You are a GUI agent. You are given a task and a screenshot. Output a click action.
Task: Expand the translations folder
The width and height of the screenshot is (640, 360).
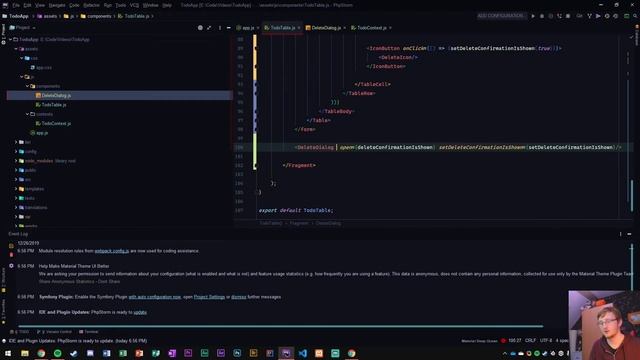pyautogui.click(x=16, y=207)
